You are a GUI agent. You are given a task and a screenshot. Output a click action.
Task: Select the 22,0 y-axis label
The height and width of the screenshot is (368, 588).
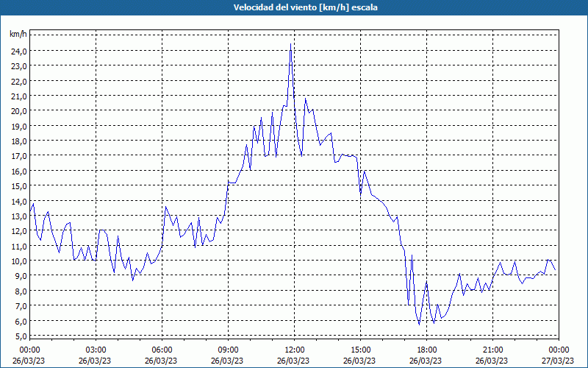(19, 82)
